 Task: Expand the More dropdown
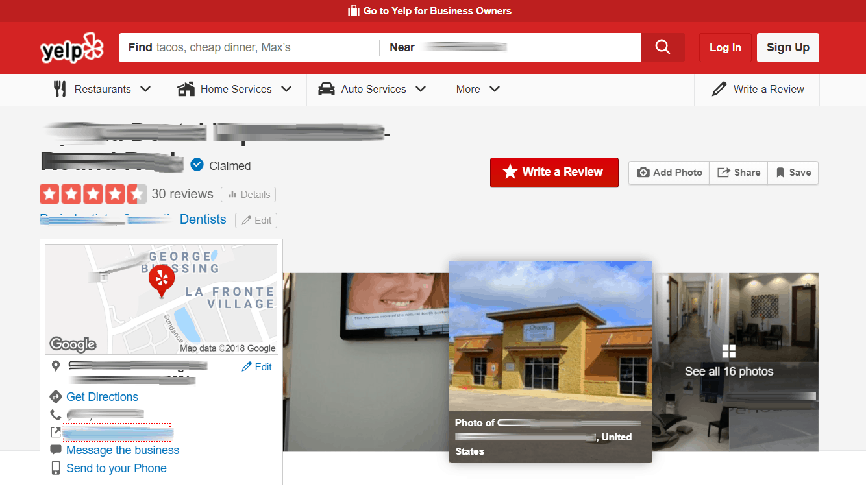click(x=478, y=90)
